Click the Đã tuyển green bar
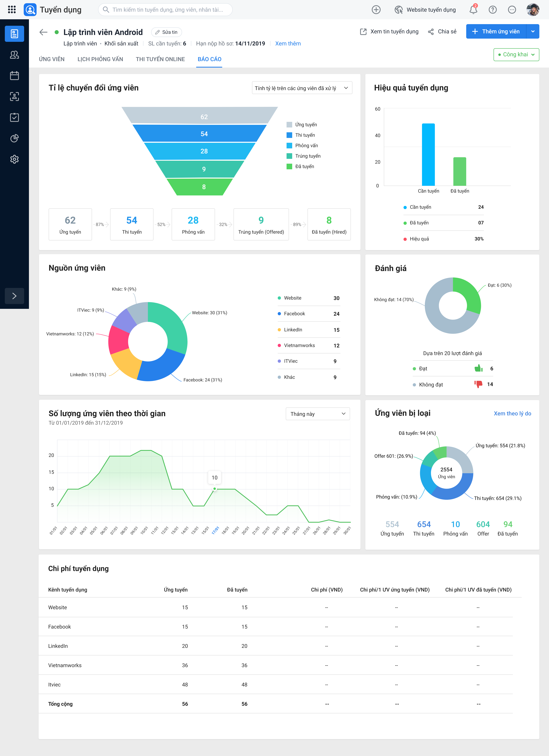 [460, 171]
